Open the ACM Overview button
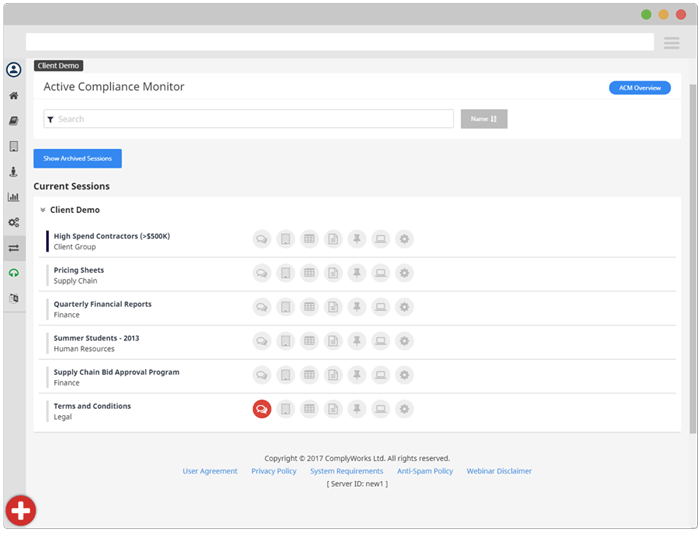The width and height of the screenshot is (700, 533). 639,88
